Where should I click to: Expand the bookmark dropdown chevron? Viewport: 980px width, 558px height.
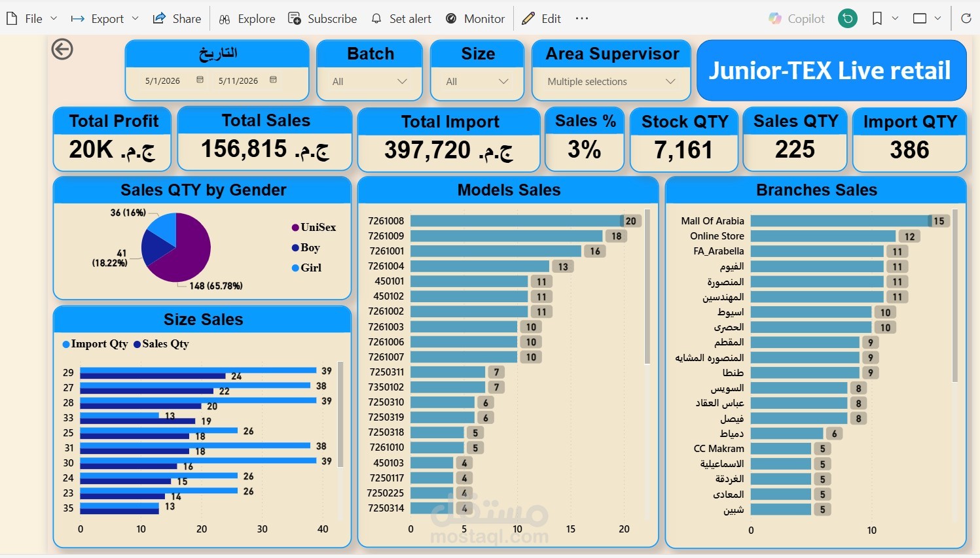(895, 19)
